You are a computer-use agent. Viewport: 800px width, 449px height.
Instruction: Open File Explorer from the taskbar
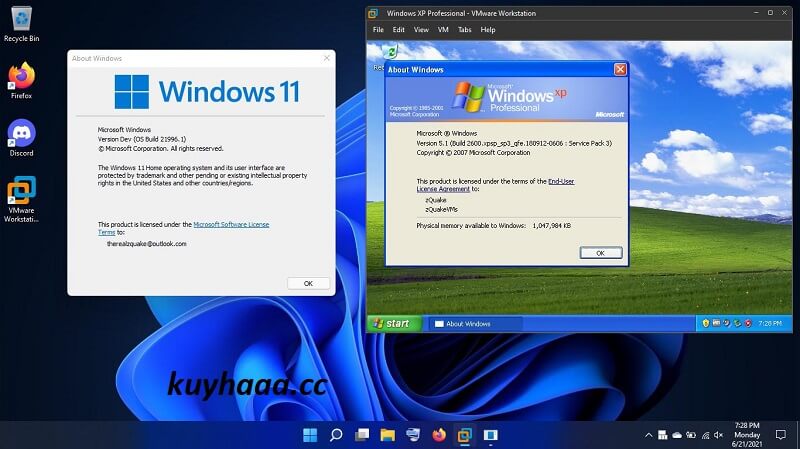tap(388, 435)
